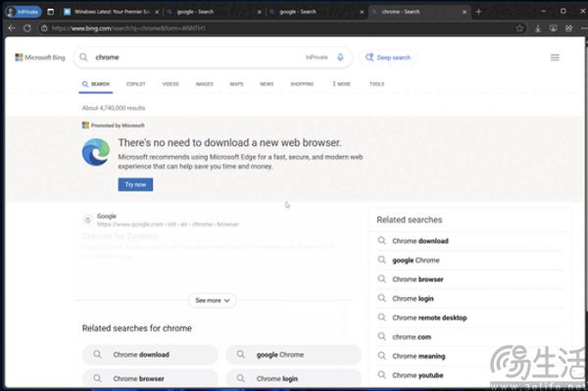The height and width of the screenshot is (391, 588).
Task: Open the Copilot icon in toolbar
Action: 568,28
